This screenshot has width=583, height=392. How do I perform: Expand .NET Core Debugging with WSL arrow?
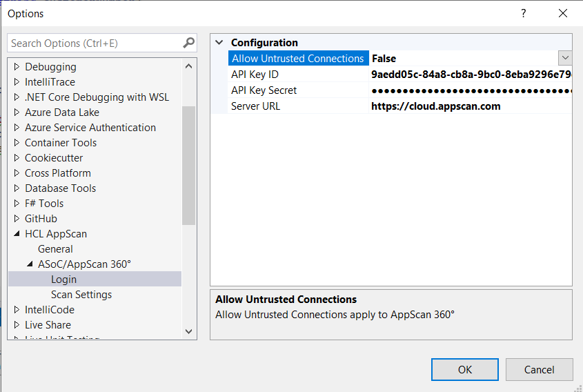17,97
